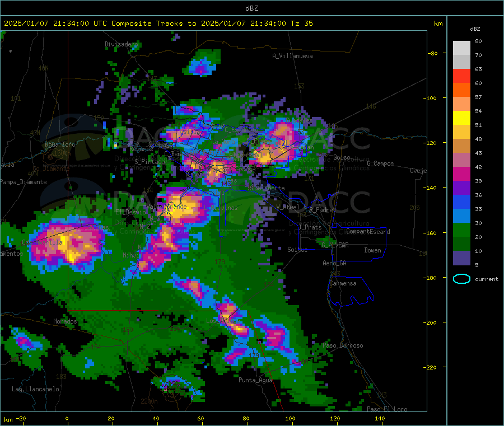
Task: Click the 100 km x-axis tick label
Action: tap(290, 418)
